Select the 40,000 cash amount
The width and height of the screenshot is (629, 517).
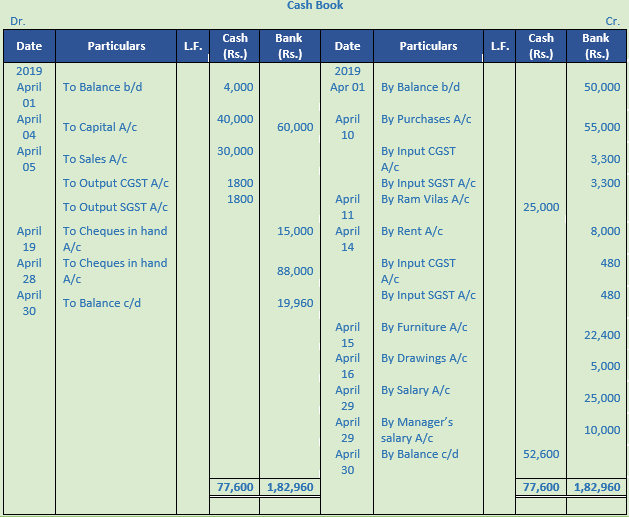[235, 119]
